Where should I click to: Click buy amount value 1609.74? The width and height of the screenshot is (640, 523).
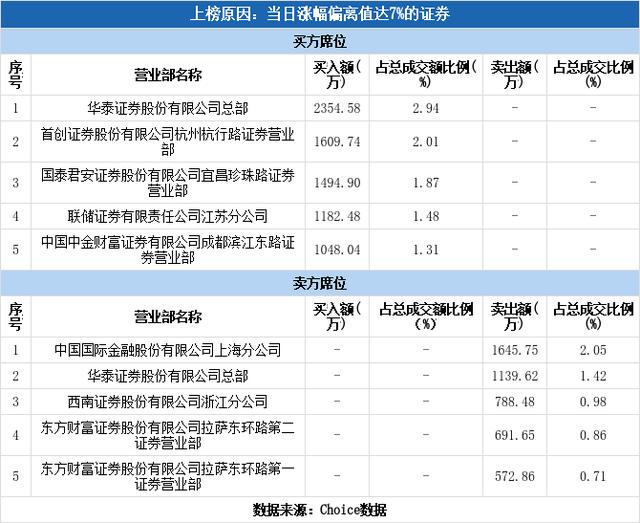(337, 142)
